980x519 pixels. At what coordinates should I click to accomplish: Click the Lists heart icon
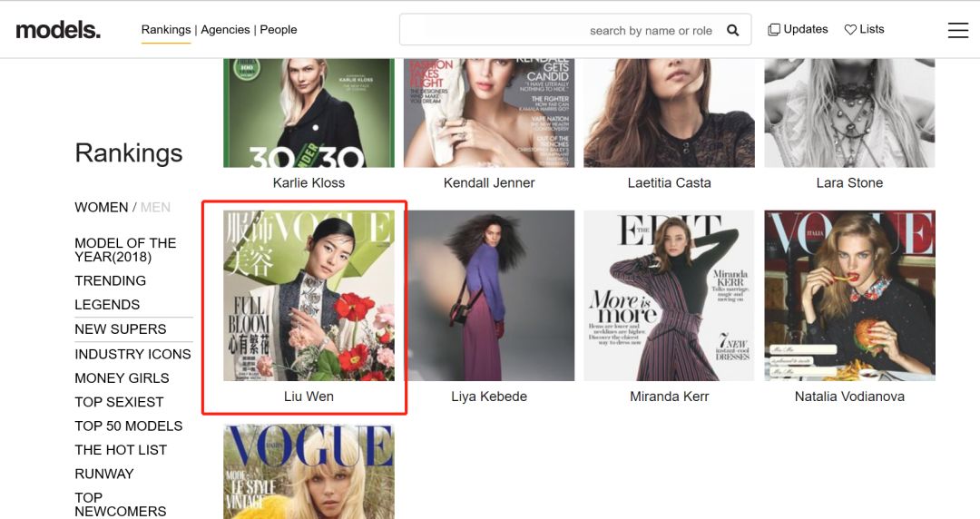tap(850, 29)
